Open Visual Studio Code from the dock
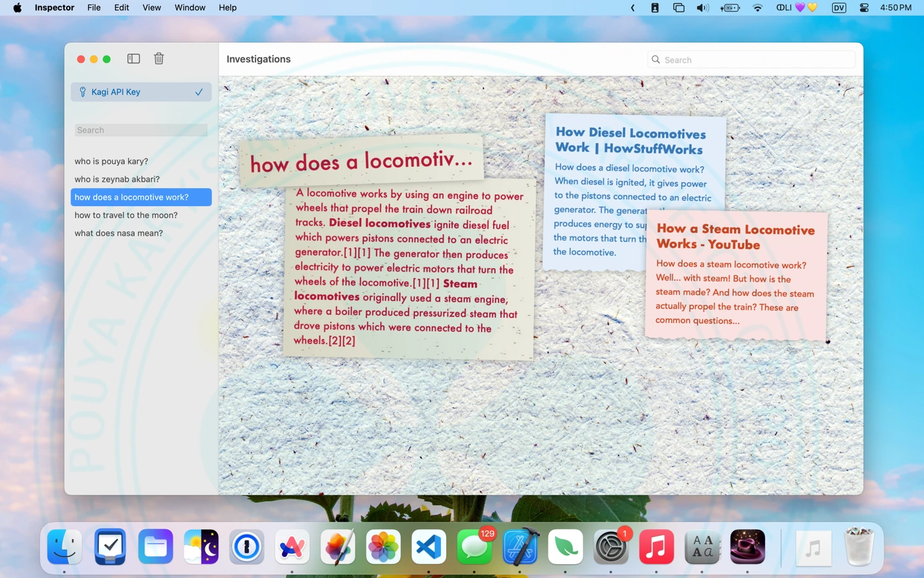The width and height of the screenshot is (924, 578). (429, 547)
